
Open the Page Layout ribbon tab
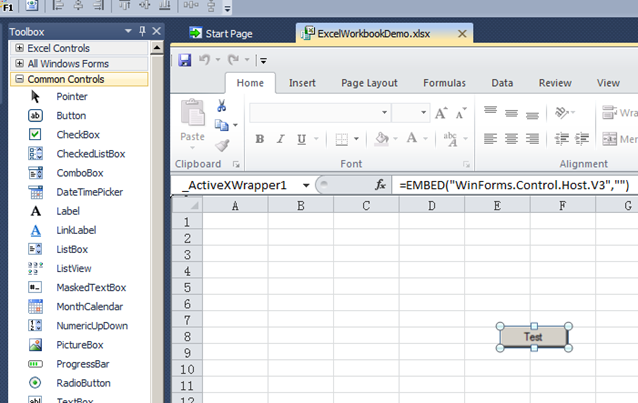pos(369,83)
